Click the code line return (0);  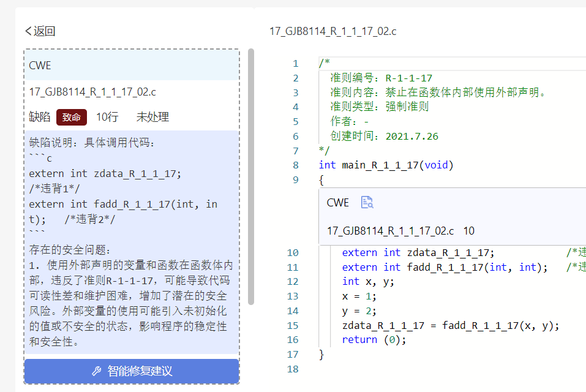pyautogui.click(x=374, y=340)
